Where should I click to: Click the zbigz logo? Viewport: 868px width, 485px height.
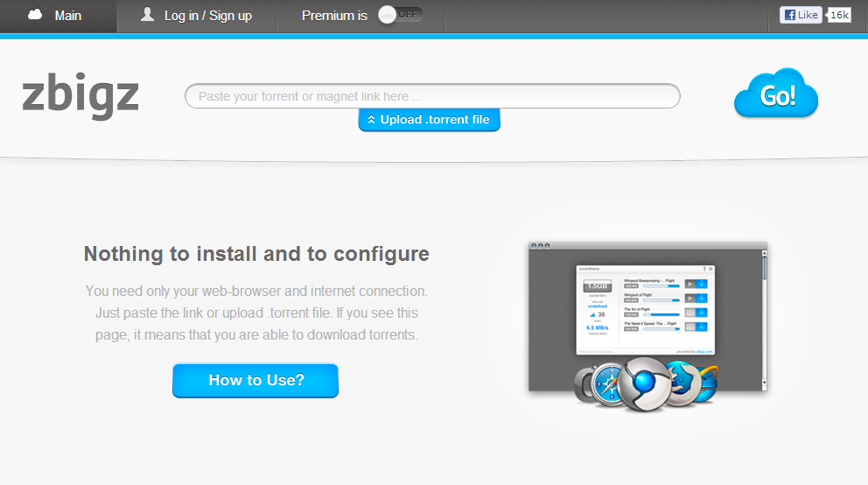point(80,95)
